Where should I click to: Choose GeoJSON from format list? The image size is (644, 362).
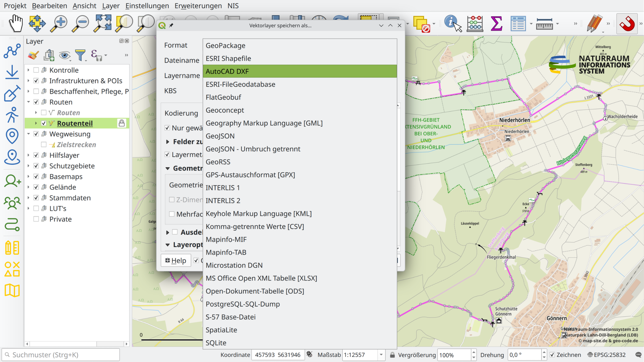[x=300, y=136]
